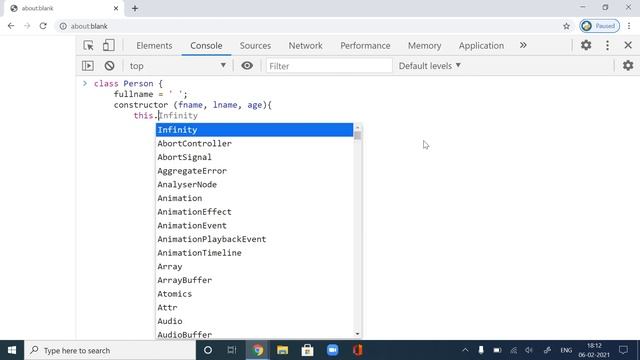Screen dimensions: 640x360
Task: Select the Animation suggestion
Action: click(x=254, y=198)
